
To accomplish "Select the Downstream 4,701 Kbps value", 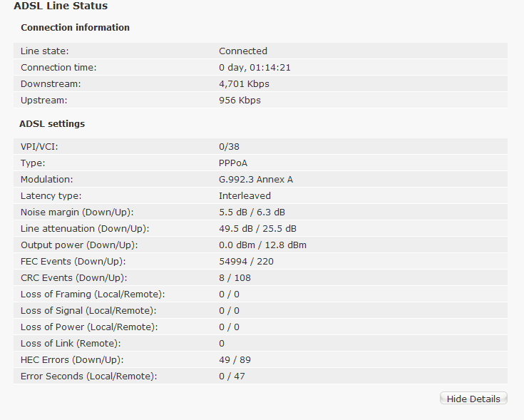I will (x=244, y=84).
